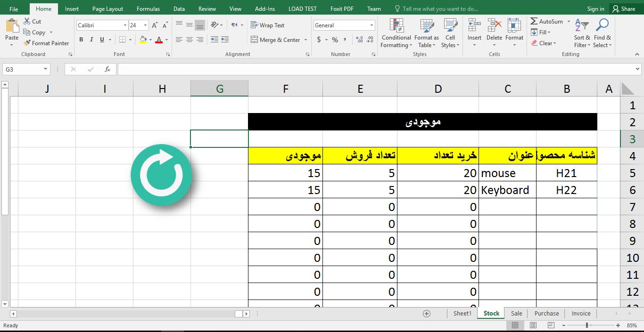Click AutoSum sigma button

[x=546, y=22]
